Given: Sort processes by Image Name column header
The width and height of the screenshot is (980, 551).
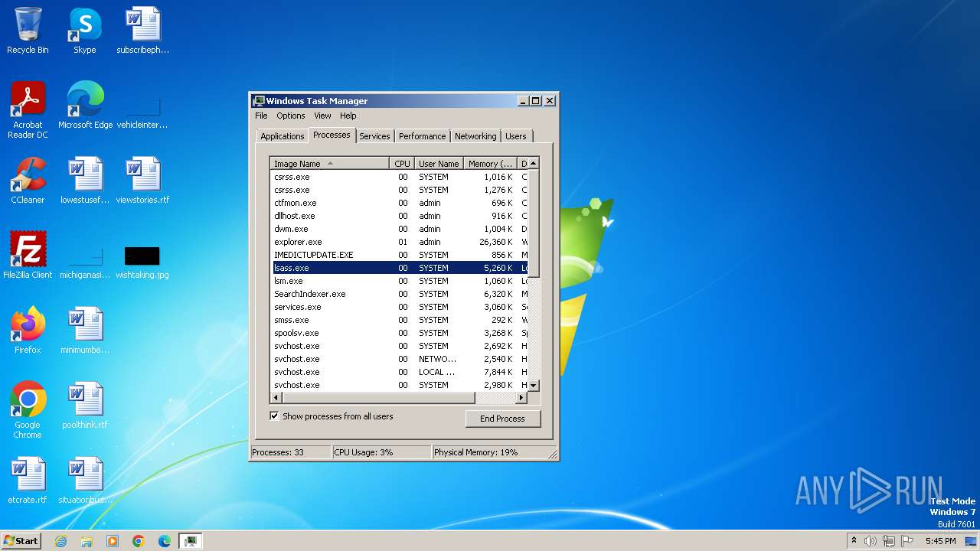Looking at the screenshot, I should coord(330,164).
